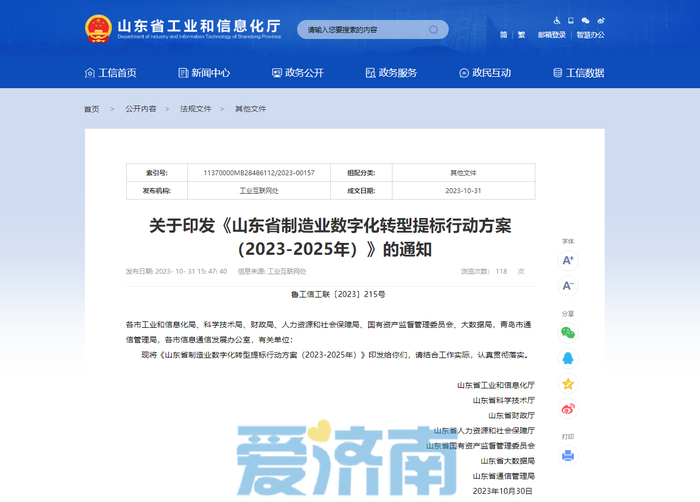Viewport: 700px width, 502px height.
Task: Decrease font size with A- button
Action: click(x=568, y=286)
